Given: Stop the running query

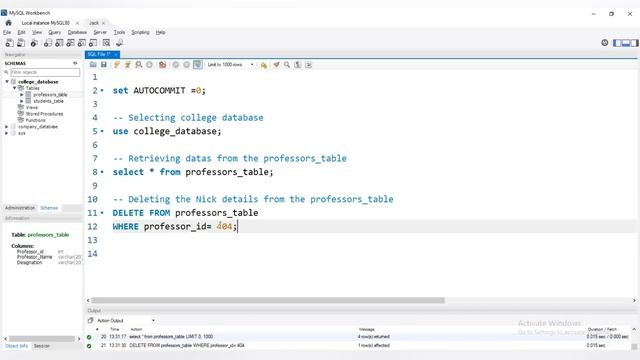Looking at the screenshot, I should (x=149, y=65).
